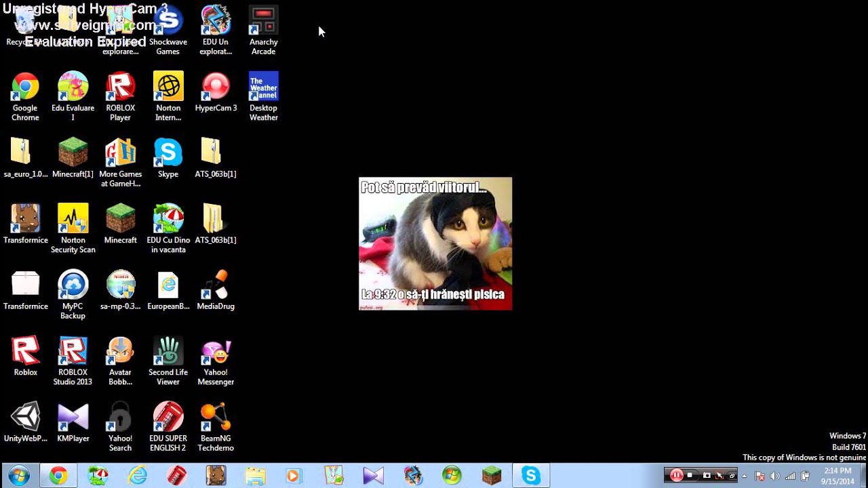Select the Edu Evaluare I desktop icon
Image resolution: width=868 pixels, height=488 pixels.
73,96
